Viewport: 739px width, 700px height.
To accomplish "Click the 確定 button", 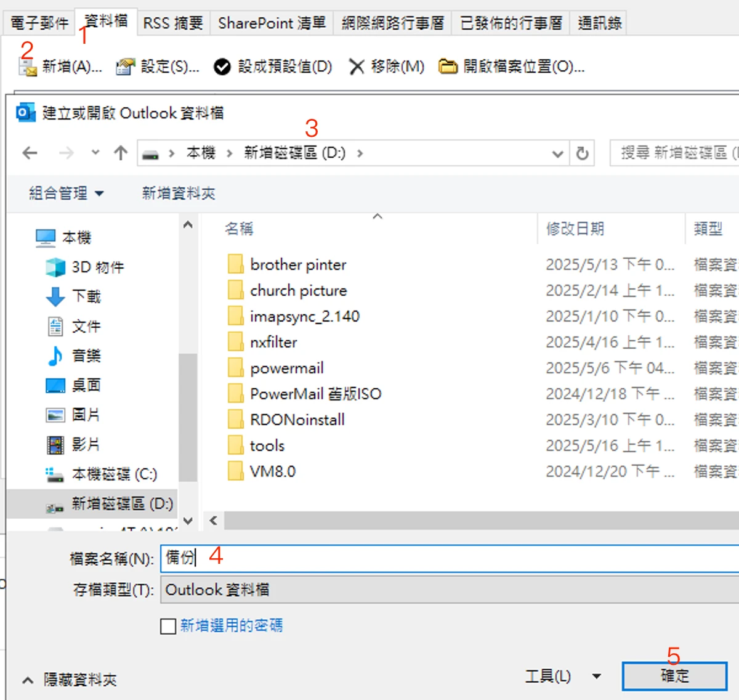I will click(674, 676).
